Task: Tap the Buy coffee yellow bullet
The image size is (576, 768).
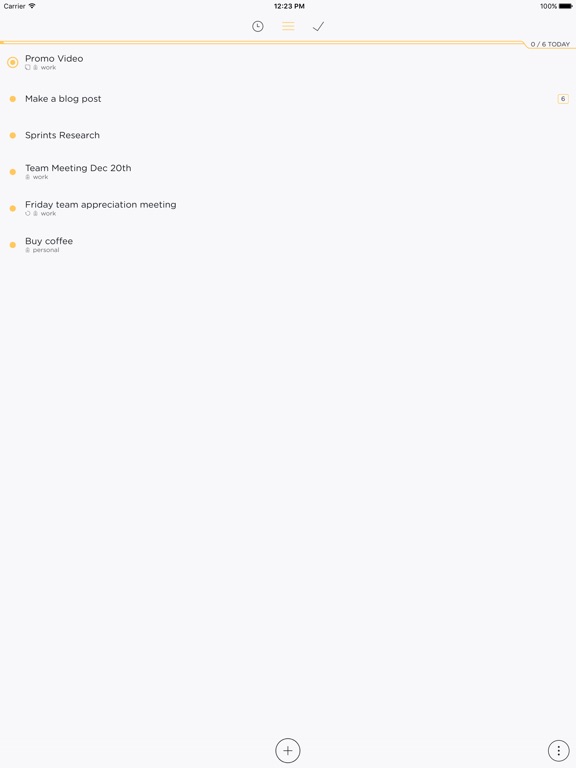Action: tap(13, 245)
